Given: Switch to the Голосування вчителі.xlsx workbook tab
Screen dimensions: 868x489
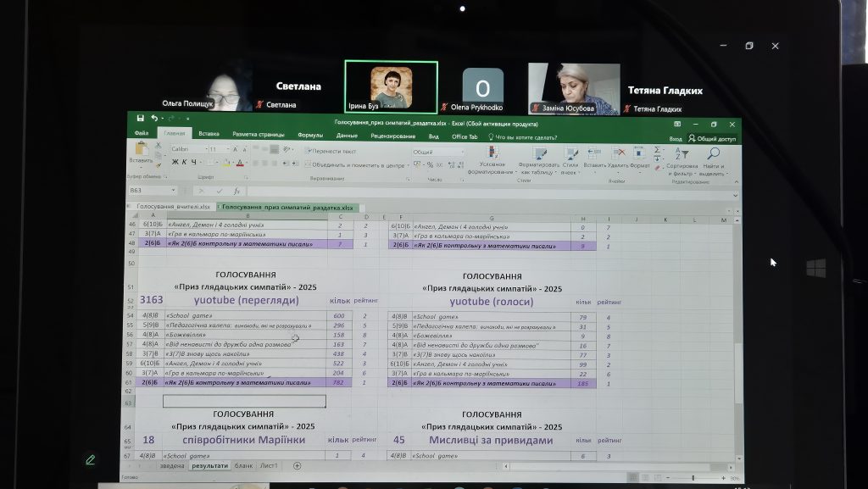Looking at the screenshot, I should [x=173, y=207].
